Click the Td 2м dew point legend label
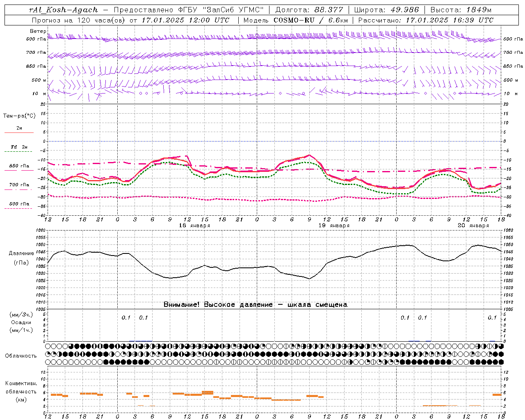The width and height of the screenshot is (525, 420). tap(19, 147)
